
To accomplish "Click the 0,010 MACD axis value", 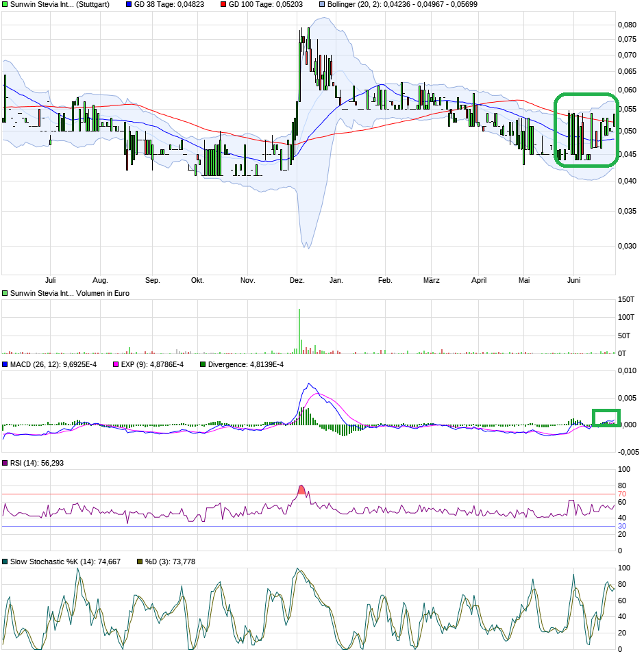I will click(x=627, y=371).
